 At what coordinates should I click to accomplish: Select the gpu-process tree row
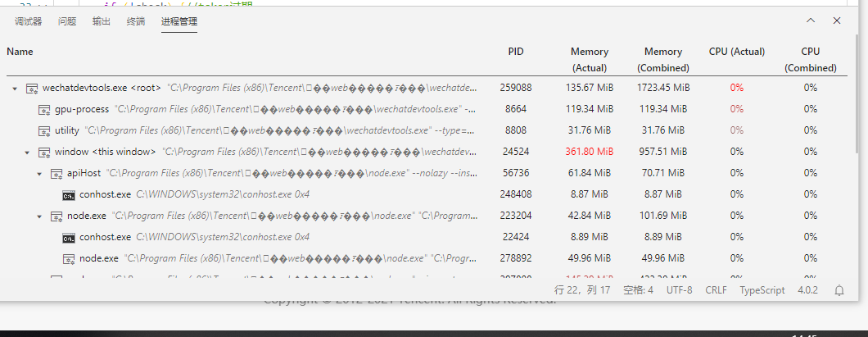tap(427, 109)
